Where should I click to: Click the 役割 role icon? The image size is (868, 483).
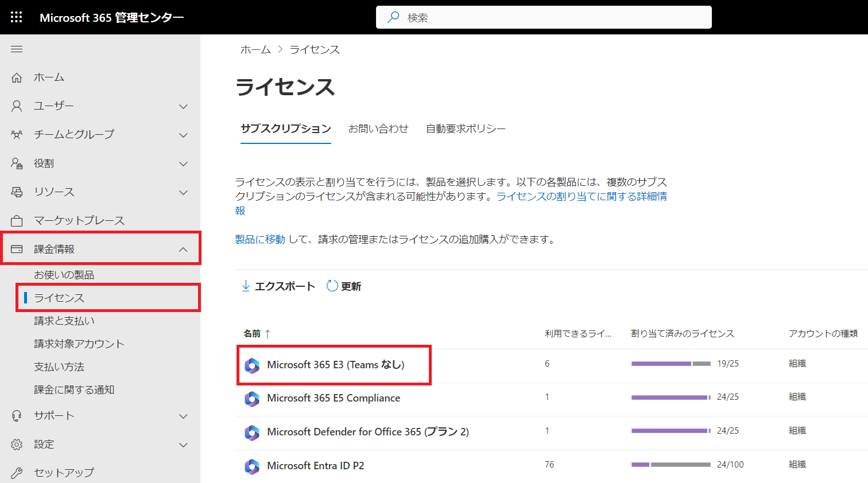[17, 163]
